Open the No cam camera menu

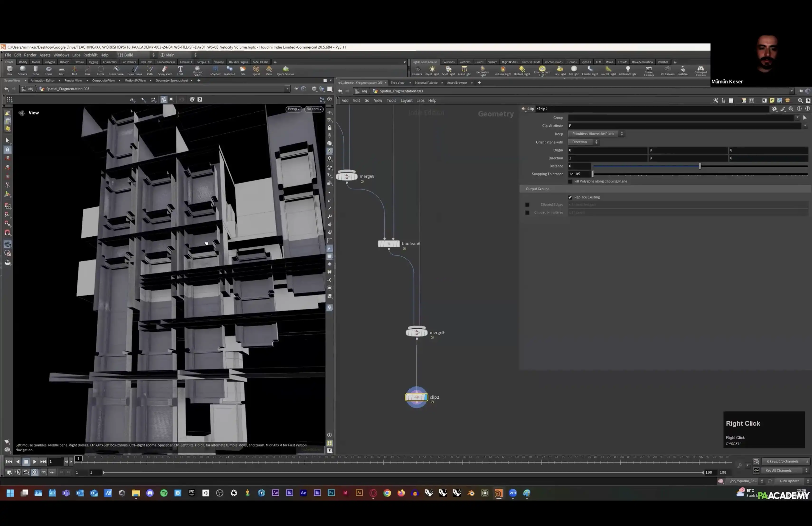click(x=314, y=109)
